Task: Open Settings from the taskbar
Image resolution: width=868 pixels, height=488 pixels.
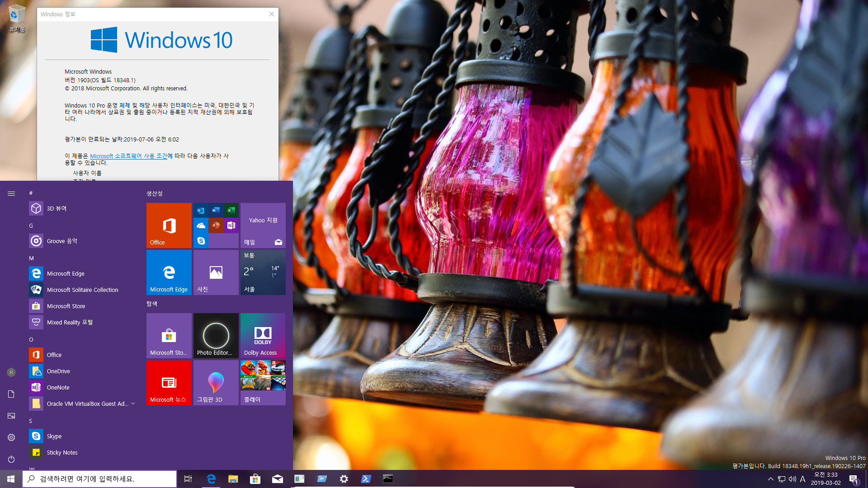Action: (x=344, y=479)
